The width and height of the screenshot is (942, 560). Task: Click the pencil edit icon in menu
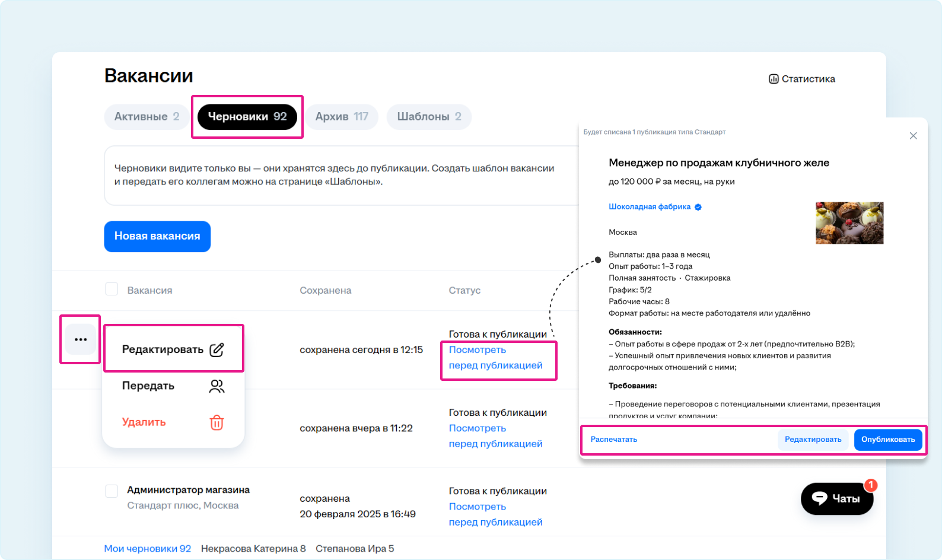coord(217,349)
